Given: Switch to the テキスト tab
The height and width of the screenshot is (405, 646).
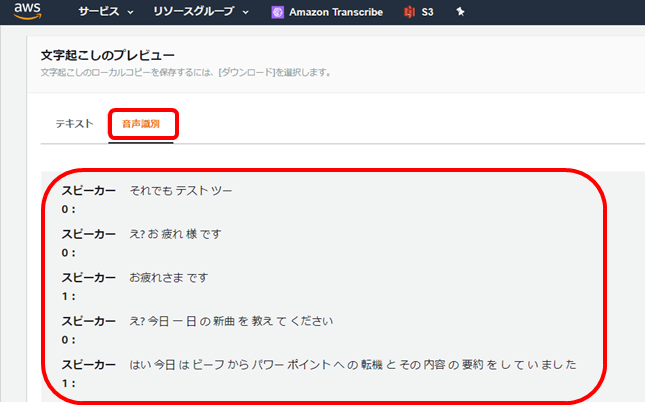Looking at the screenshot, I should coord(74,124).
